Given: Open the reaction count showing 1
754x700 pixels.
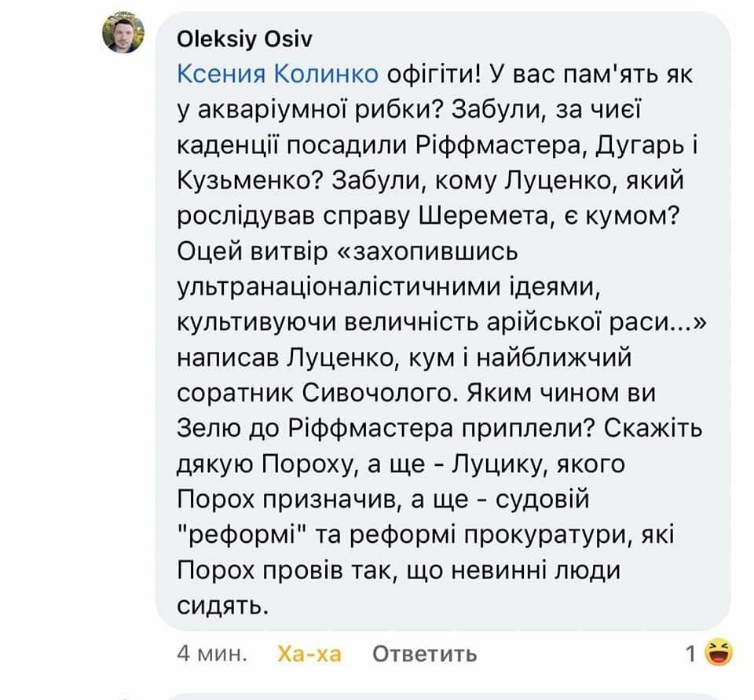Looking at the screenshot, I should point(690,654).
